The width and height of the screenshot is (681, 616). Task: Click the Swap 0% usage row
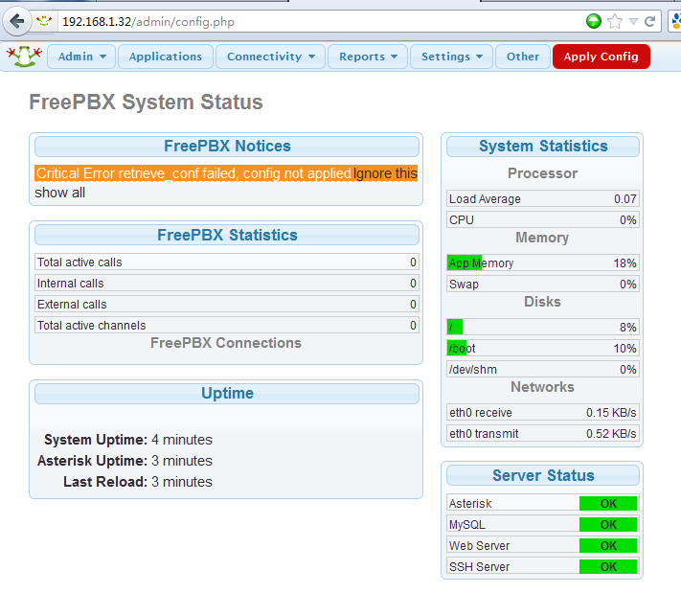pyautogui.click(x=543, y=285)
